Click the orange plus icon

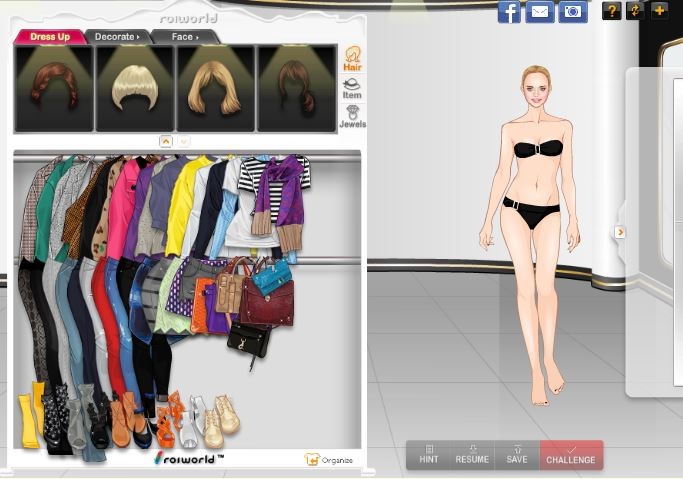(659, 11)
